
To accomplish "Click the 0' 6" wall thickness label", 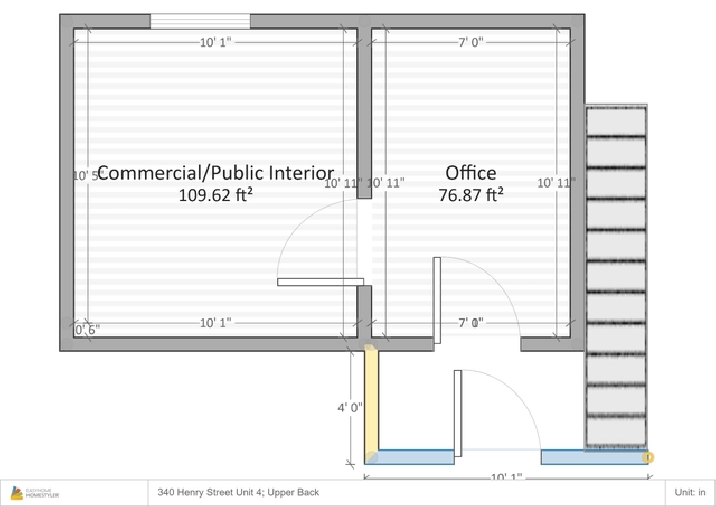I will point(88,328).
